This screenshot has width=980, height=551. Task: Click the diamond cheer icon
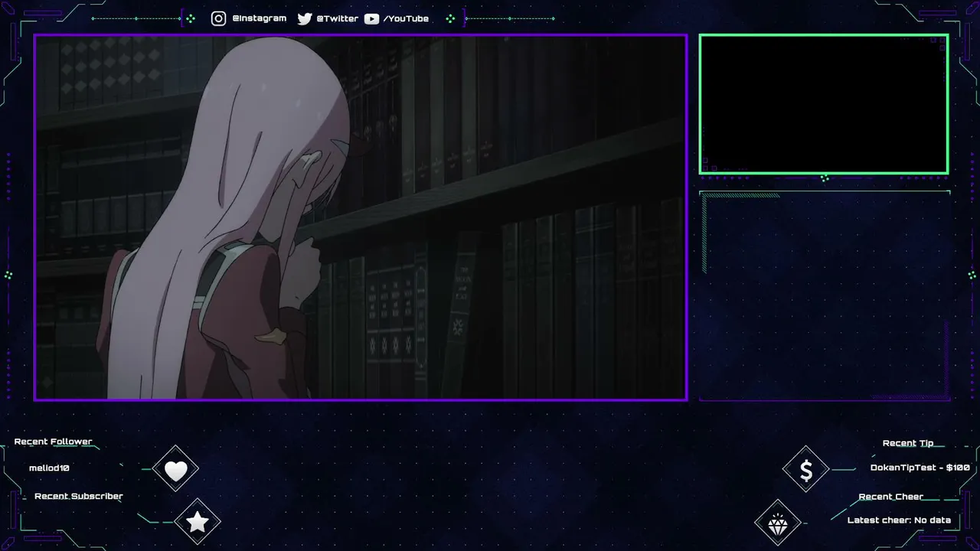tap(778, 523)
